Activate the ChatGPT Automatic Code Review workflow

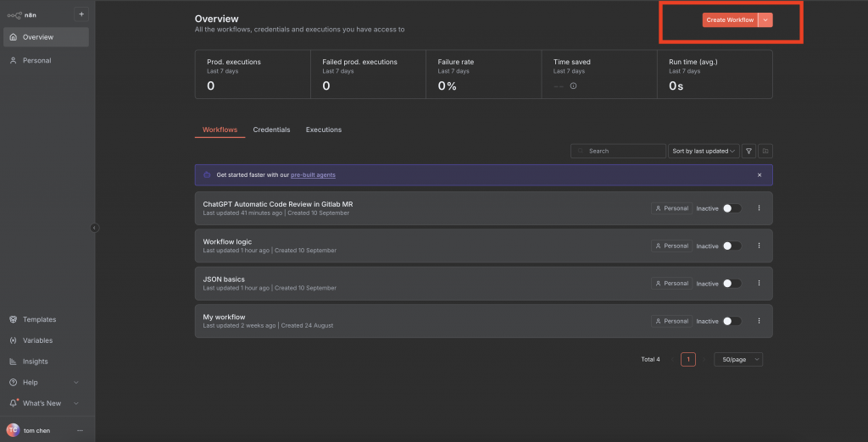(732, 208)
